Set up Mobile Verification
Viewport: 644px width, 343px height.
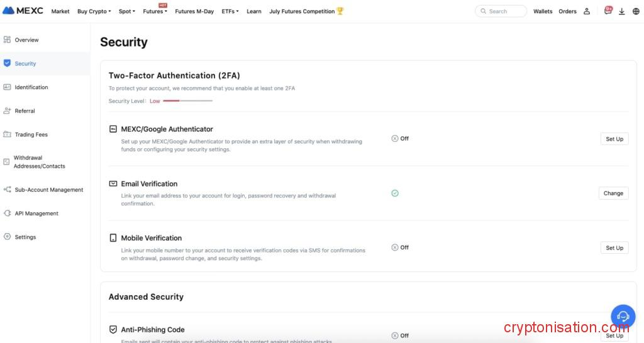click(614, 248)
